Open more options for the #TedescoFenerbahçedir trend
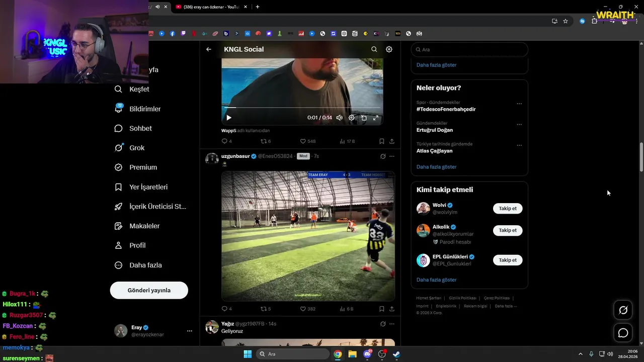This screenshot has width=644, height=362. pyautogui.click(x=519, y=104)
